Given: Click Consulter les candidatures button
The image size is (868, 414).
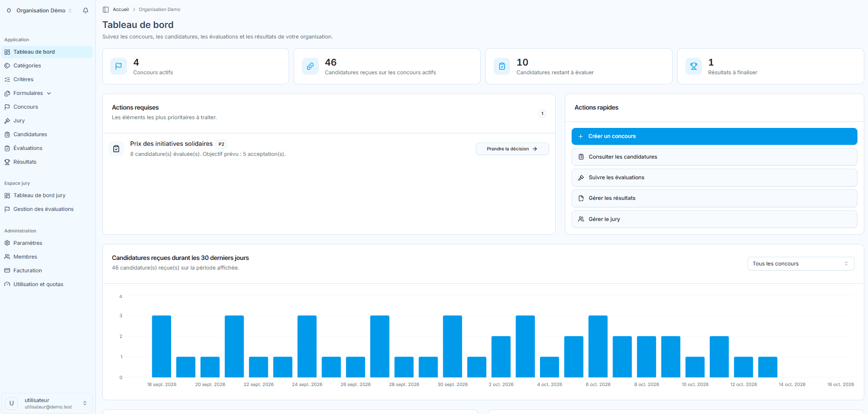Looking at the screenshot, I should click(714, 157).
